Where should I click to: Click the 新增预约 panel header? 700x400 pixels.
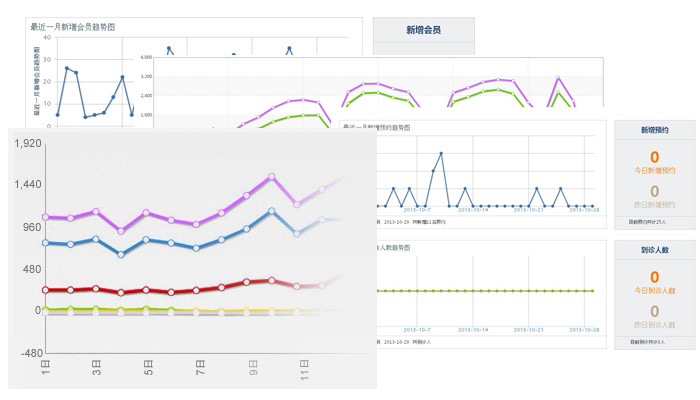pyautogui.click(x=654, y=130)
